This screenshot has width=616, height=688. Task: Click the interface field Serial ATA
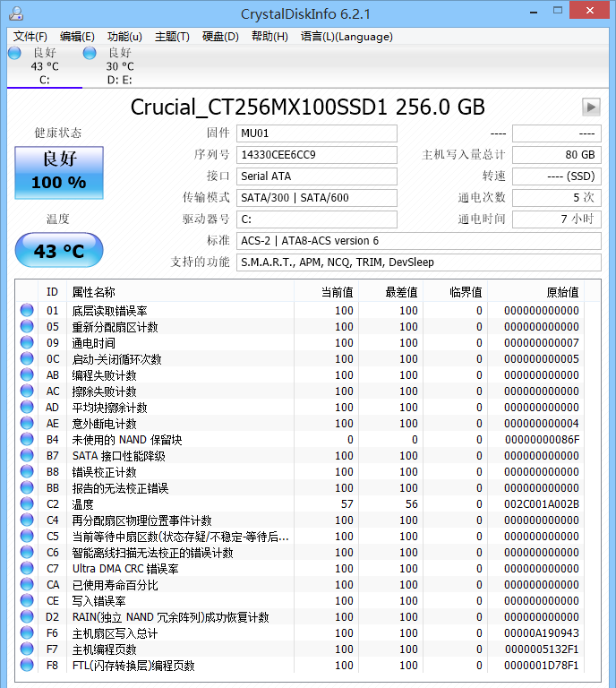point(317,176)
